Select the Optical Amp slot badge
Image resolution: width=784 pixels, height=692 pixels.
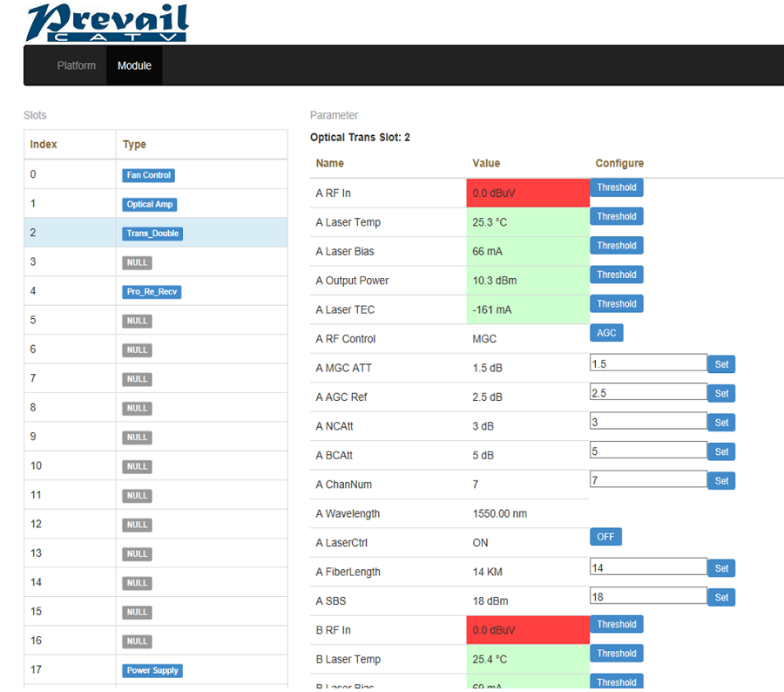[x=151, y=205]
